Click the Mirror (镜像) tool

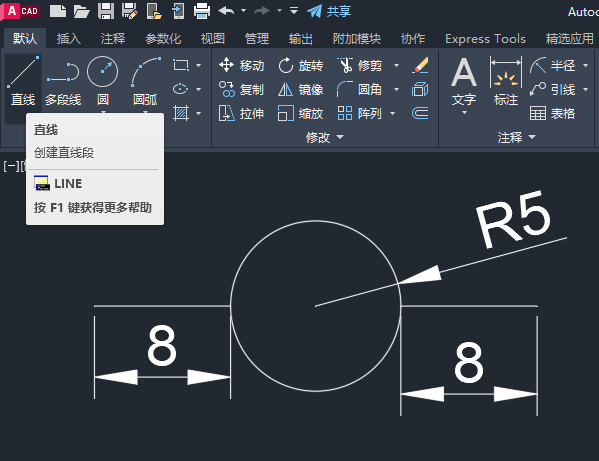point(301,89)
